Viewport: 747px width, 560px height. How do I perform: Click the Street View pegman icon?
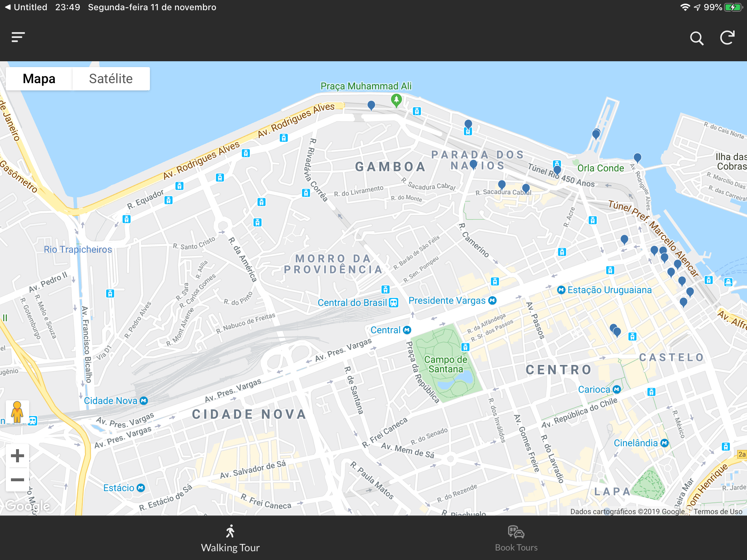17,412
